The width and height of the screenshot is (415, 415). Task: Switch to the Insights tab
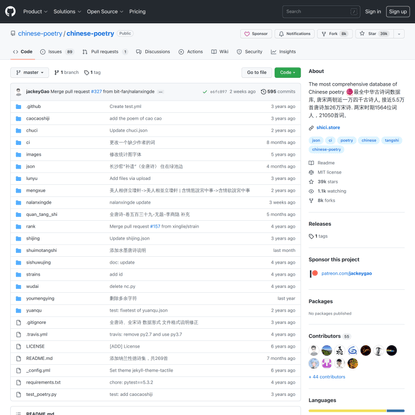tap(283, 52)
